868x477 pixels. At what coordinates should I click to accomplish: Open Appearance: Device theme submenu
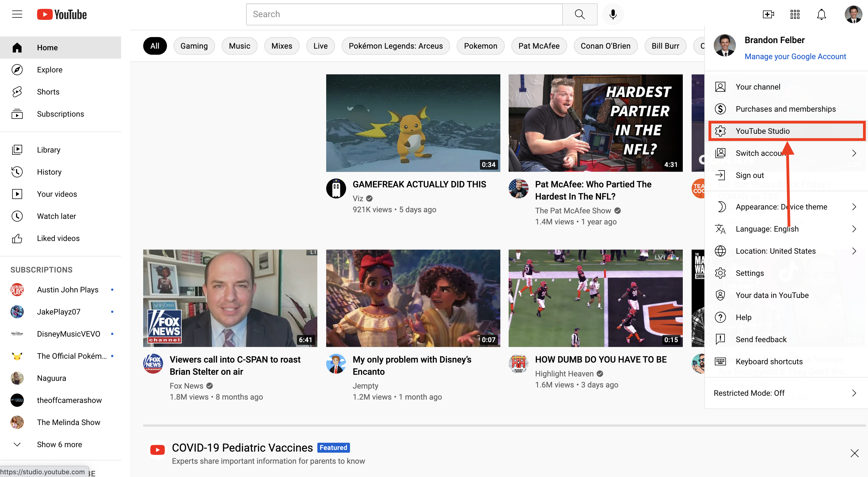tap(786, 207)
